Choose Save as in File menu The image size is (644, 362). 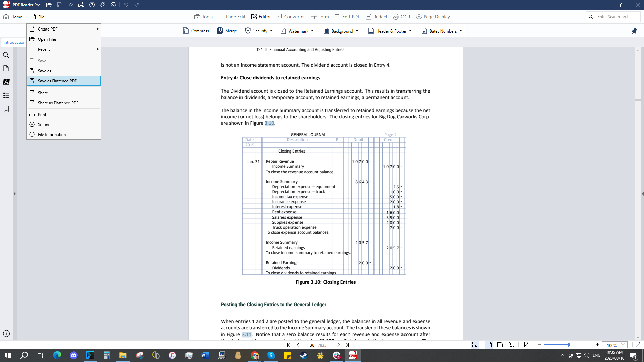point(64,71)
